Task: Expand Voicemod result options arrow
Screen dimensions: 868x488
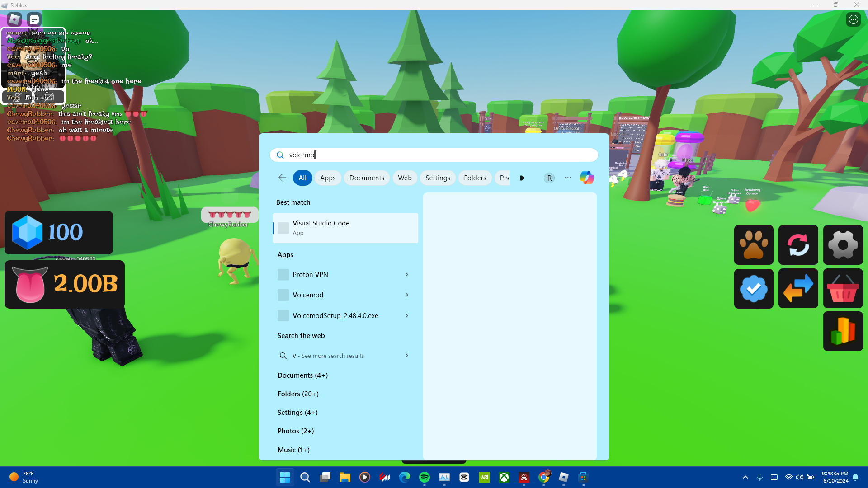Action: coord(406,295)
